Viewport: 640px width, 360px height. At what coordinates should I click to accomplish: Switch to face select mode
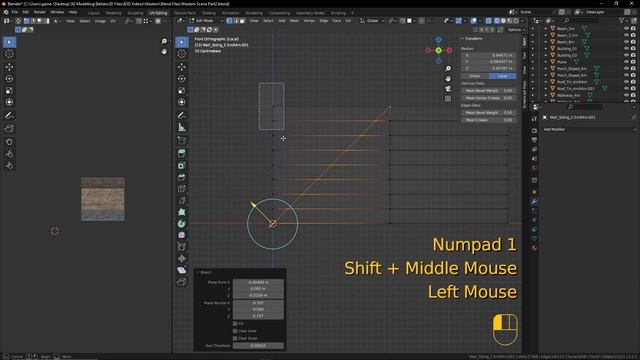point(242,20)
